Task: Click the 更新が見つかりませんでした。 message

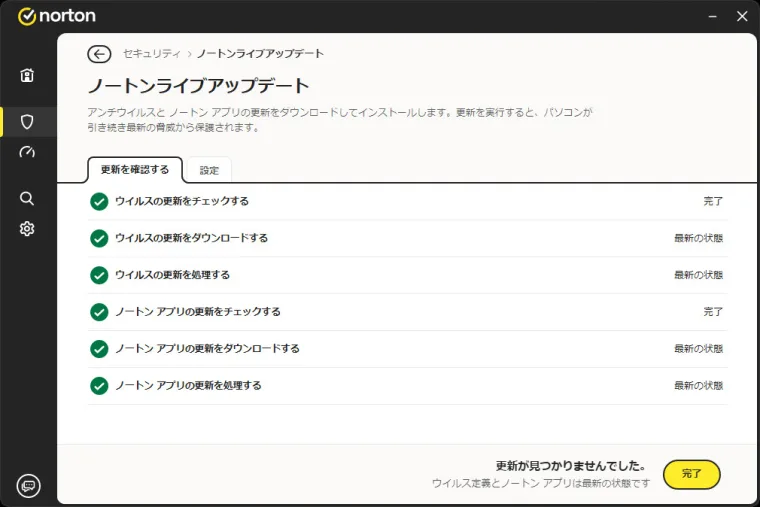Action: pyautogui.click(x=571, y=466)
